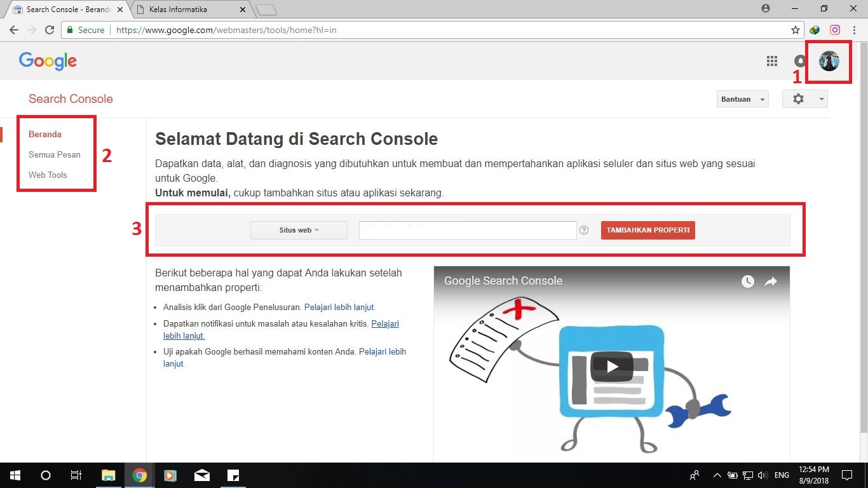Screen dimensions: 868x488
Task: Play the Google Search Console video
Action: [612, 366]
